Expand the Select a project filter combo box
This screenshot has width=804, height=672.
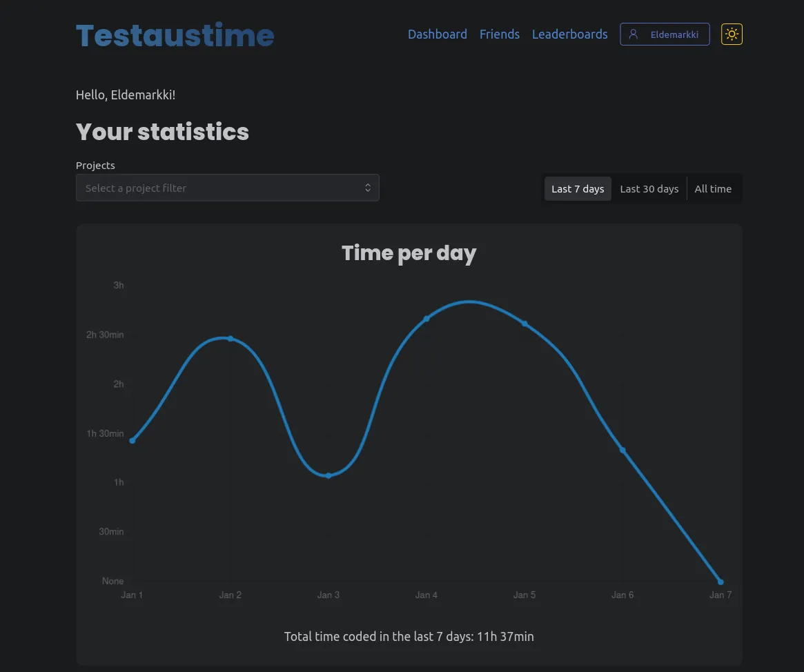tap(228, 187)
